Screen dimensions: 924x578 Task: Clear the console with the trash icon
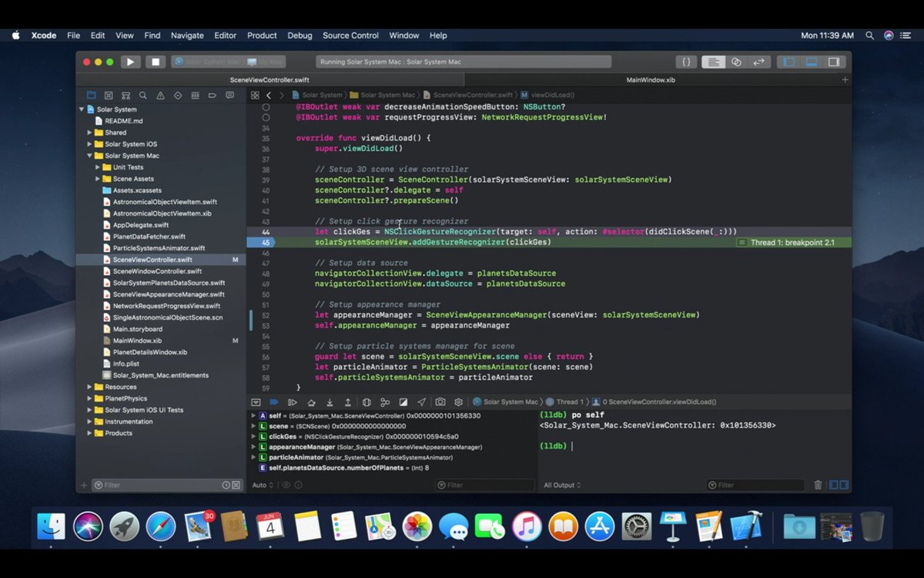[x=818, y=485]
